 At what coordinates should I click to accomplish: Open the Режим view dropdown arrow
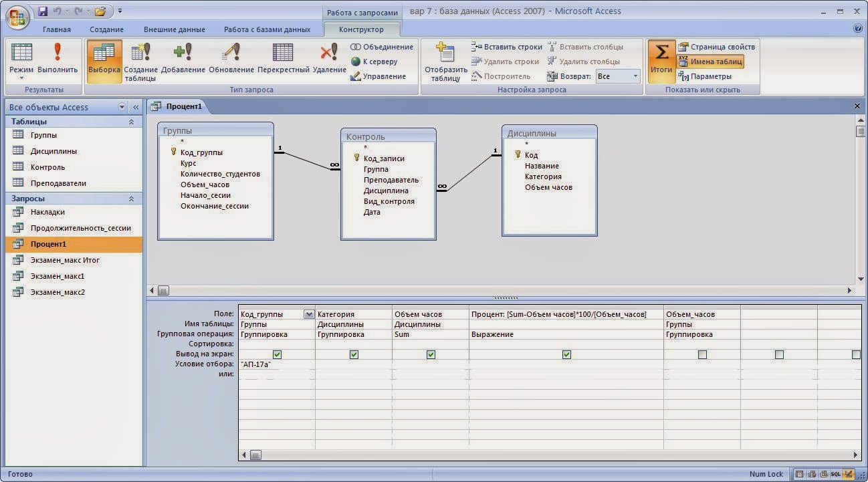pyautogui.click(x=21, y=78)
